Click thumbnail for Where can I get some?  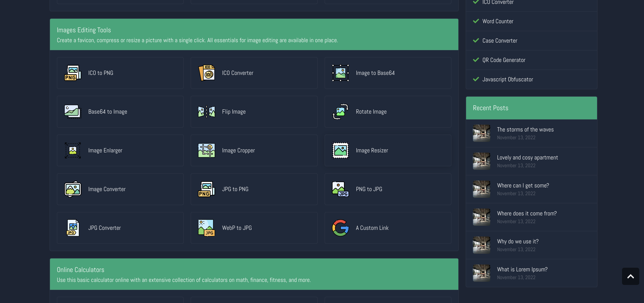tap(482, 189)
